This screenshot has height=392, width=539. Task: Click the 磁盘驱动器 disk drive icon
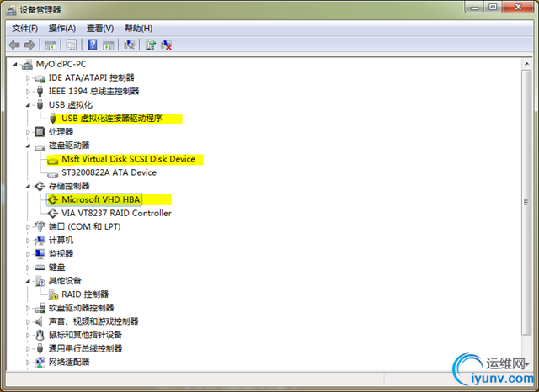(40, 146)
